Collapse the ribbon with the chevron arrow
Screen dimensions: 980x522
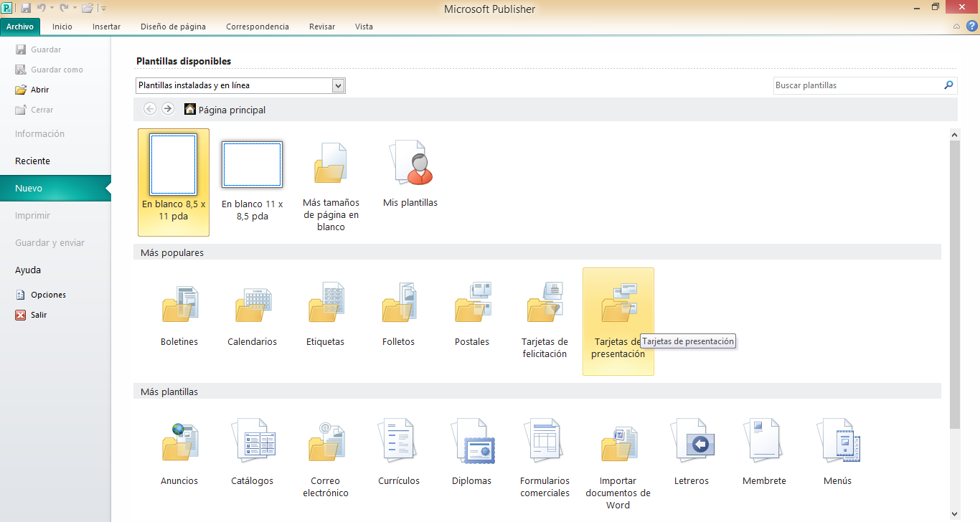pyautogui.click(x=956, y=27)
